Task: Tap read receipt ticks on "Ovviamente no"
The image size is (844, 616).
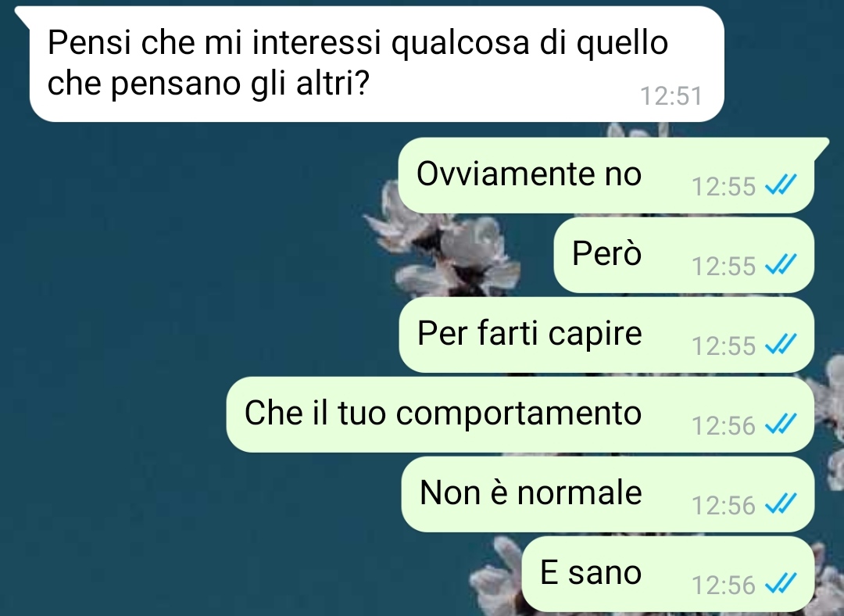Action: point(781,186)
